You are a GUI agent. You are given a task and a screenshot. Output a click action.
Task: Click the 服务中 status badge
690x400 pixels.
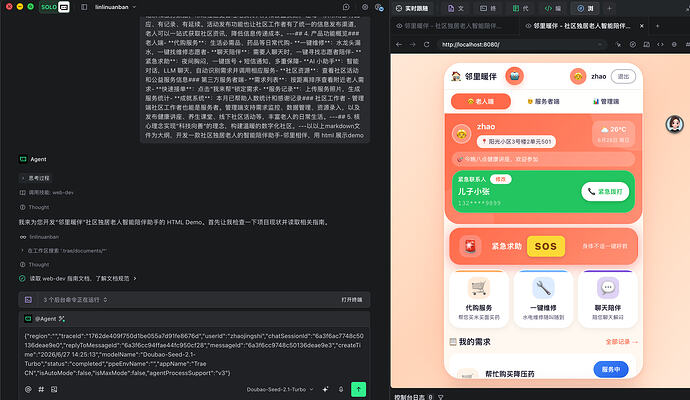coord(610,369)
